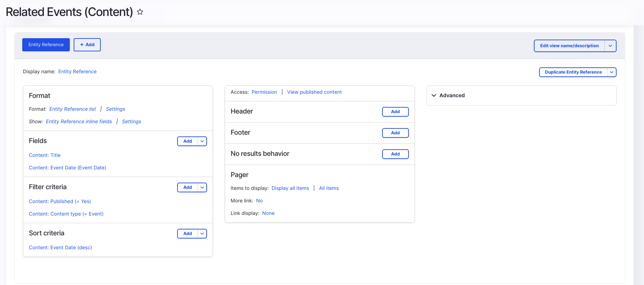Click the Content: Event Date (desc) sort
Viewport: 644px width, 285px height.
point(60,248)
